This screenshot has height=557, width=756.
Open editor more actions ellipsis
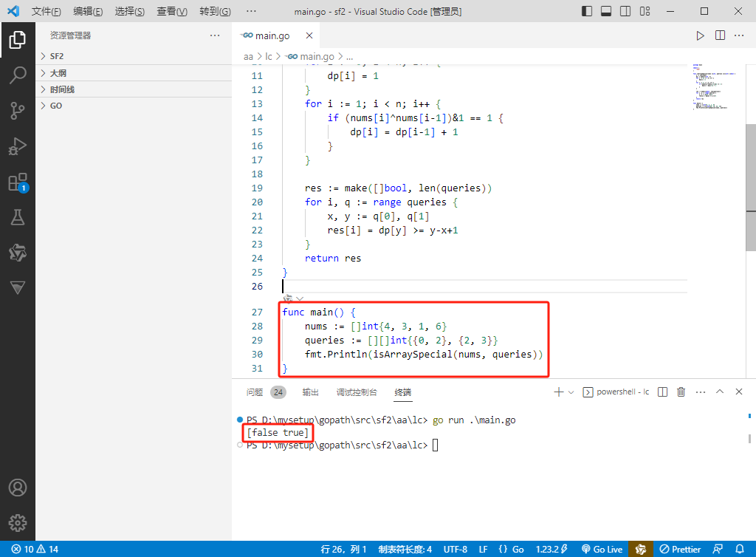[738, 35]
